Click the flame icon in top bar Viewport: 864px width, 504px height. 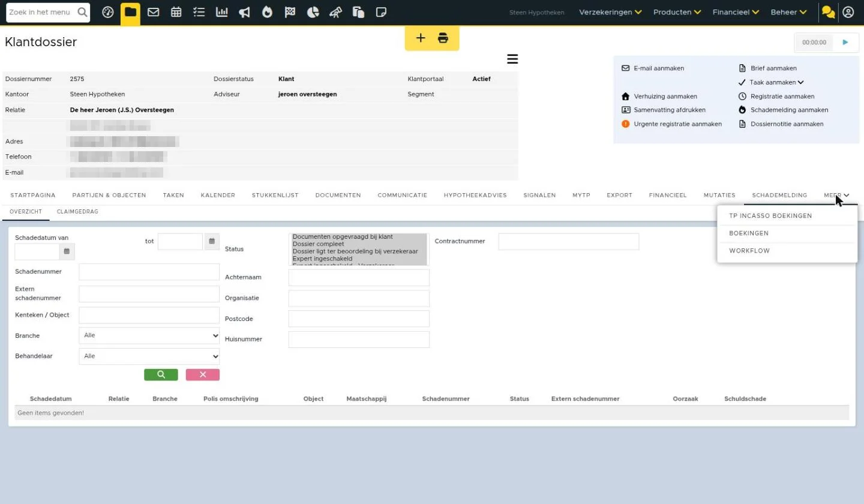click(267, 12)
